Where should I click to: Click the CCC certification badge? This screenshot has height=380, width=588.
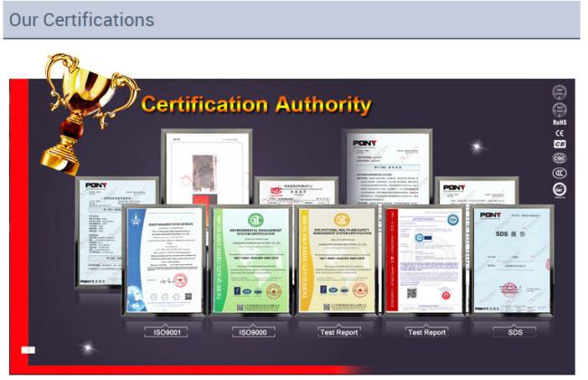point(559,173)
